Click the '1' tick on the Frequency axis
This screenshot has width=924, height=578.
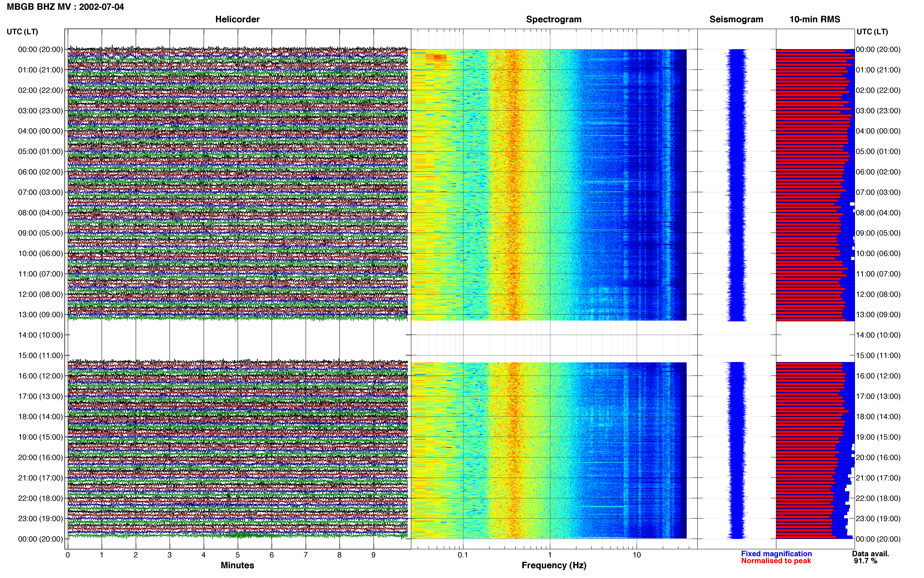click(x=550, y=555)
